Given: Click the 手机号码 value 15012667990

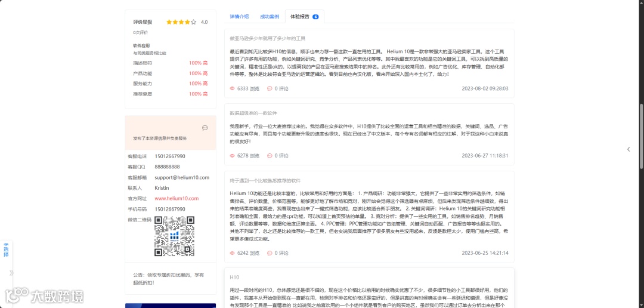Looking at the screenshot, I should click(170, 209).
